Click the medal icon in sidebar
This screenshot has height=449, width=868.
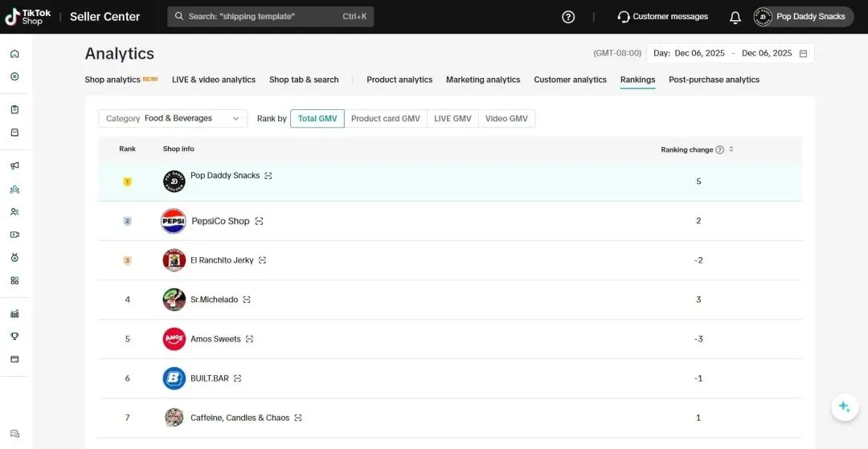coord(15,258)
